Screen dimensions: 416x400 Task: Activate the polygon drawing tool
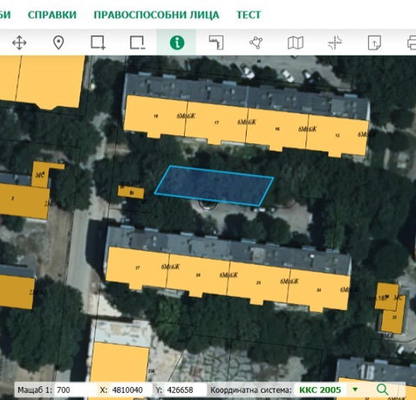coord(256,43)
